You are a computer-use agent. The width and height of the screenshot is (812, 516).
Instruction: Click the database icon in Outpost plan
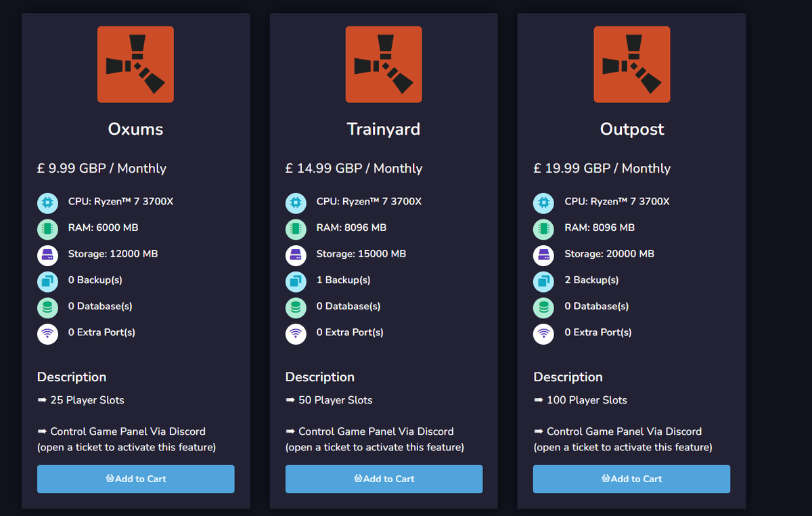pyautogui.click(x=544, y=307)
